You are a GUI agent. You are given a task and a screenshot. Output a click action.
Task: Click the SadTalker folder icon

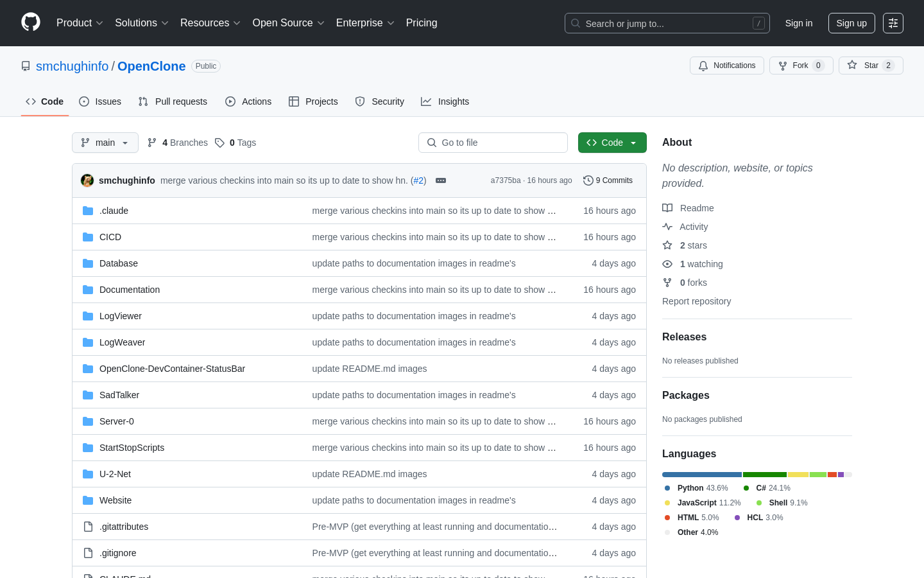click(88, 395)
